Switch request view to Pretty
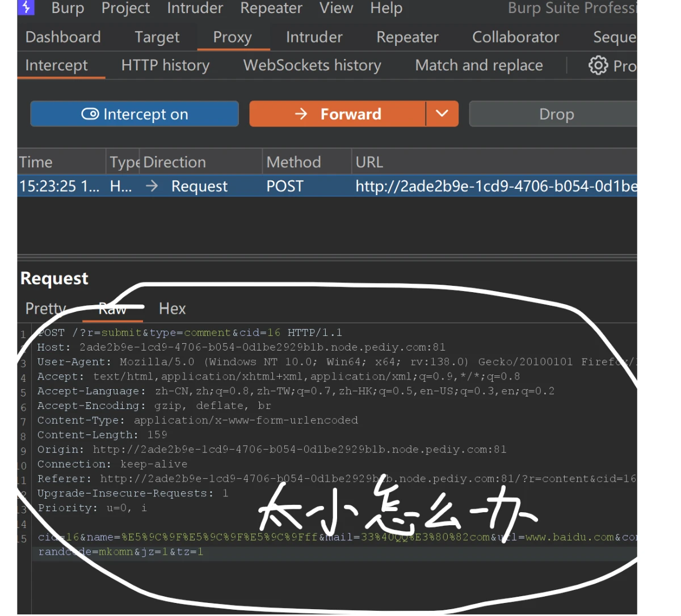This screenshot has width=681, height=616. coord(45,309)
